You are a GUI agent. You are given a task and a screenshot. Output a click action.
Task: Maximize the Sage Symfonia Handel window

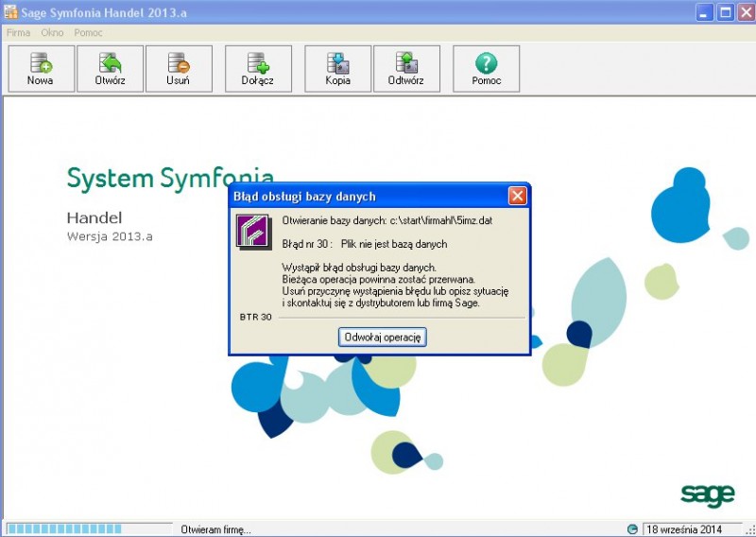725,12
